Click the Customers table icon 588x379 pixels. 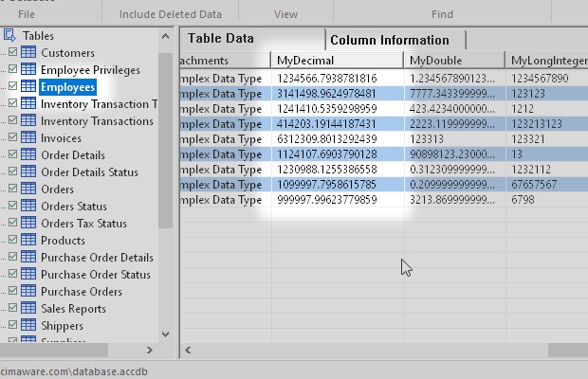pos(28,53)
